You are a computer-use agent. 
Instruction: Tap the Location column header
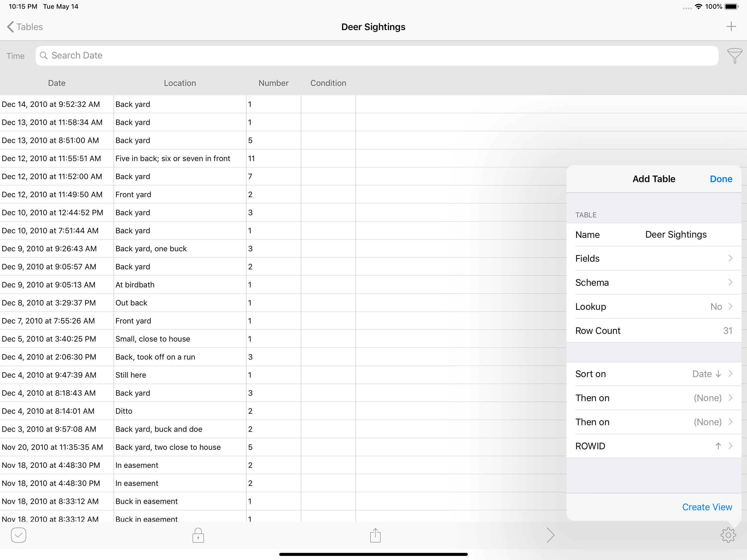click(x=180, y=83)
